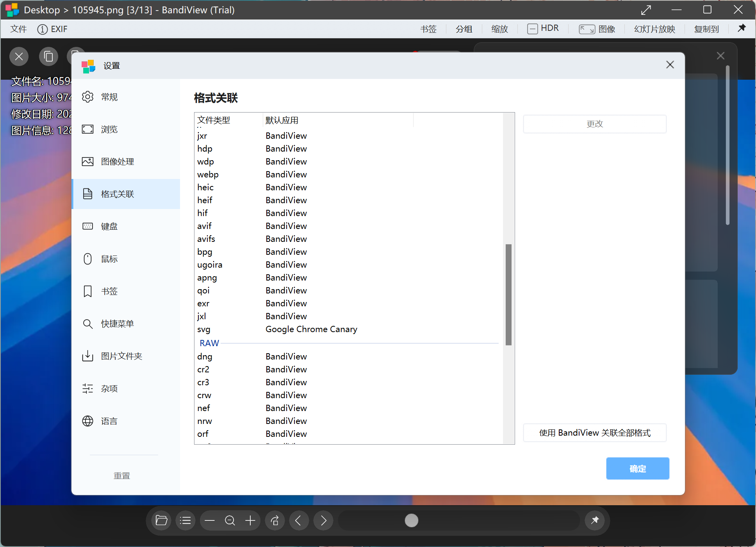Image resolution: width=756 pixels, height=547 pixels.
Task: Open the 图片文件夹 settings page
Action: coord(126,356)
